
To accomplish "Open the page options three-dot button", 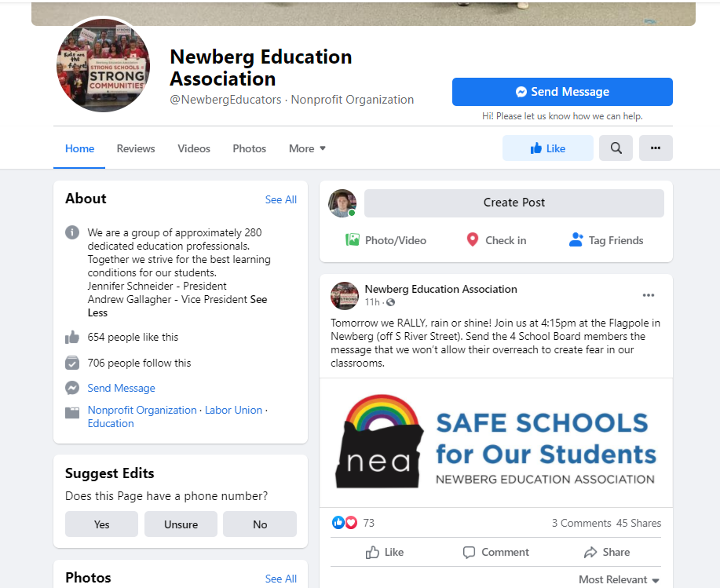I will click(656, 148).
